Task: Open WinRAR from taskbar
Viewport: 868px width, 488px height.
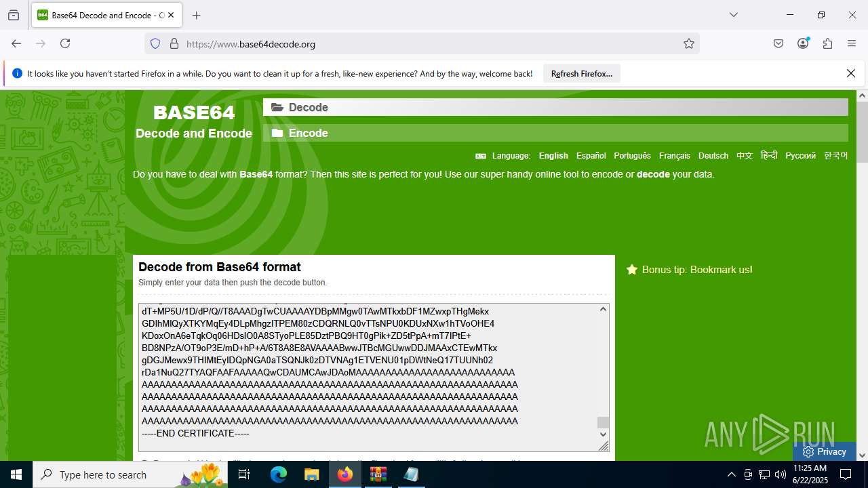Action: pos(378,474)
